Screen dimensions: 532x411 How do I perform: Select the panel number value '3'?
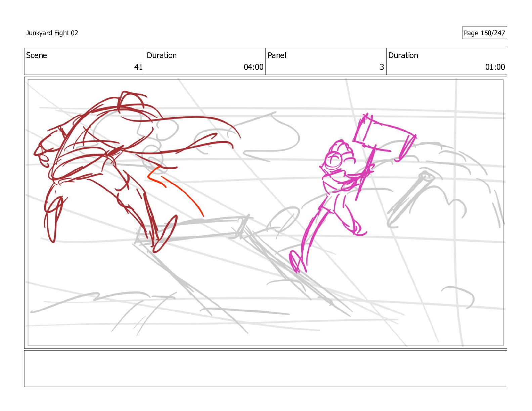(382, 67)
